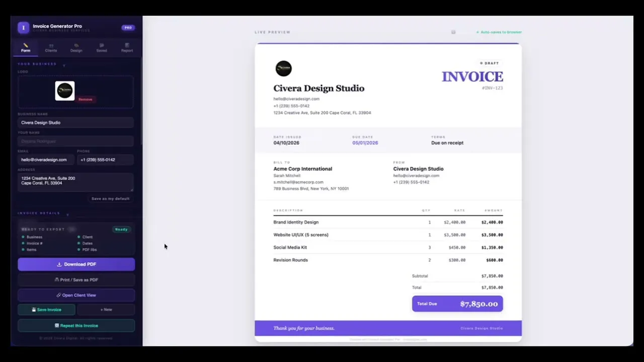The width and height of the screenshot is (644, 362).
Task: Edit the Phone number field
Action: (105, 160)
